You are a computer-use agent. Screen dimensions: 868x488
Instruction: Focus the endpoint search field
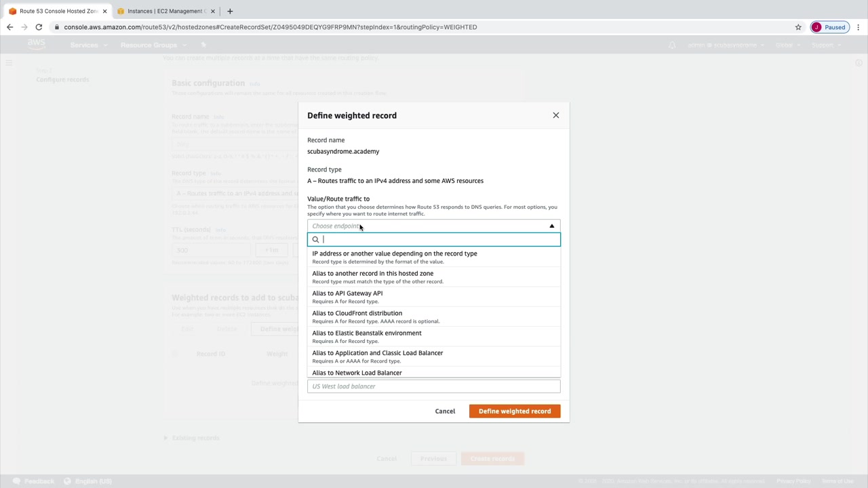(x=434, y=239)
